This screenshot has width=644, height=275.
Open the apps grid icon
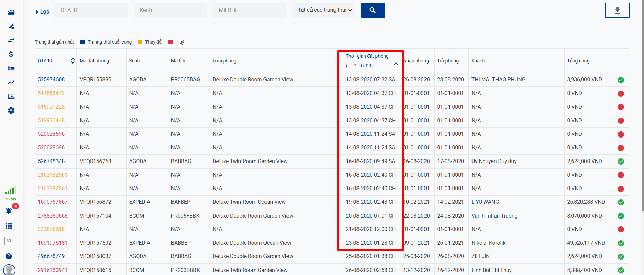[9, 226]
